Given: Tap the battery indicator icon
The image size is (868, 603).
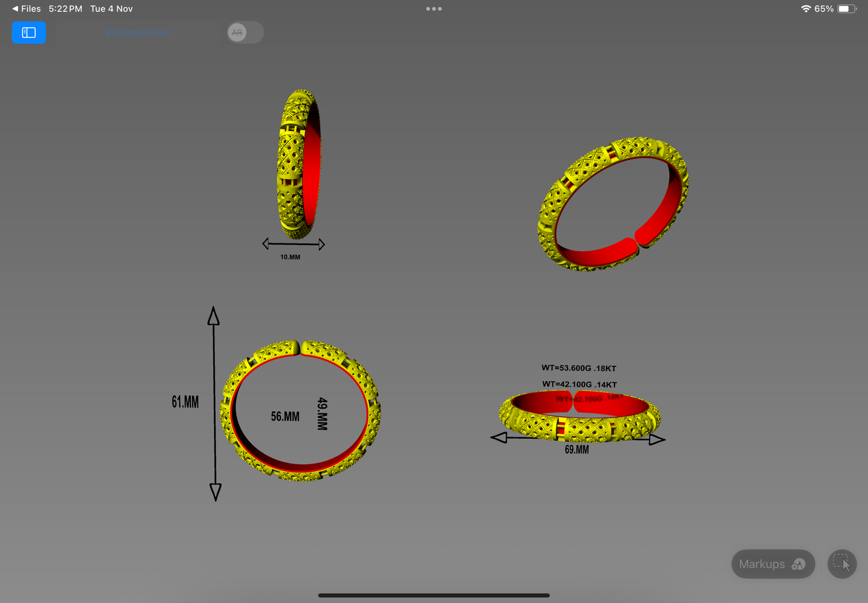Looking at the screenshot, I should pyautogui.click(x=846, y=9).
